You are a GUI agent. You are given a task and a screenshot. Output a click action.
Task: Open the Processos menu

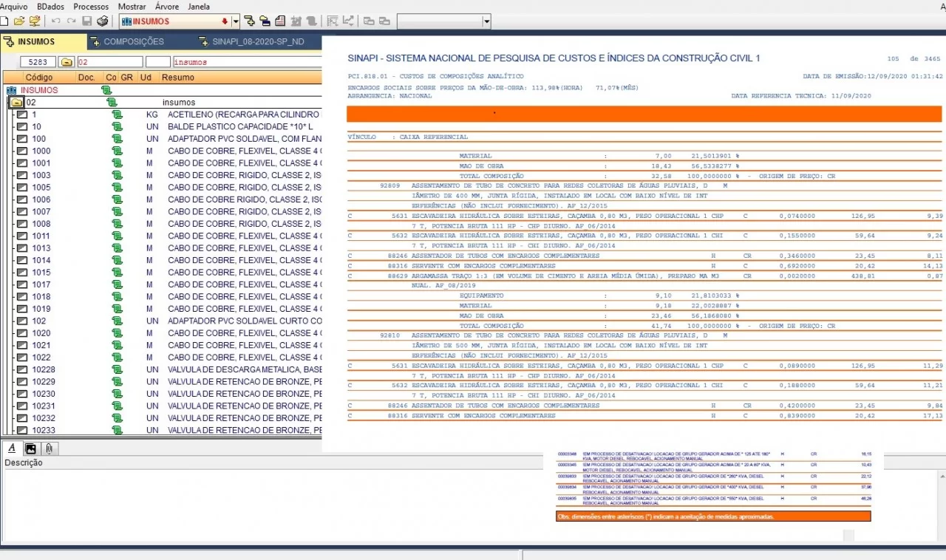point(91,6)
